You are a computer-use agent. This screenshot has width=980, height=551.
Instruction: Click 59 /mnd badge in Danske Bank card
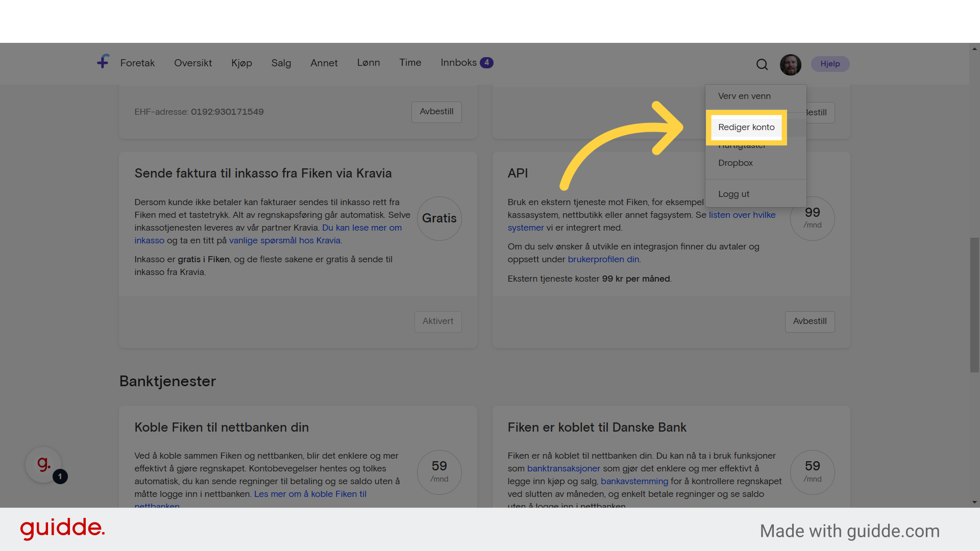(812, 472)
